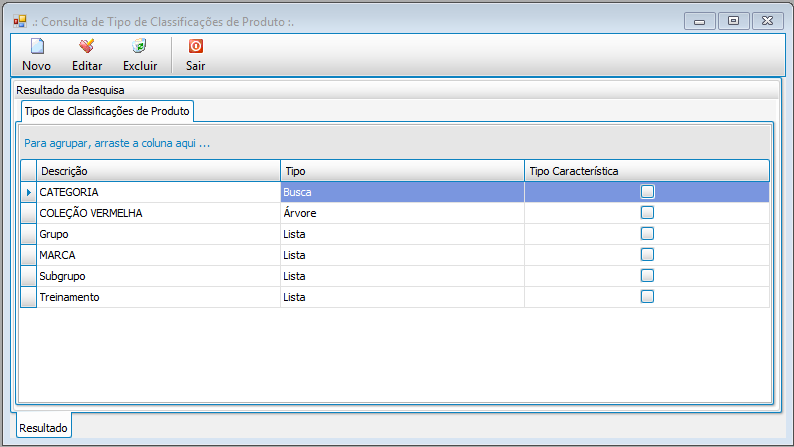Toggle Tipo Característica checkbox for Subgrupo
The width and height of the screenshot is (794, 447).
coord(647,276)
